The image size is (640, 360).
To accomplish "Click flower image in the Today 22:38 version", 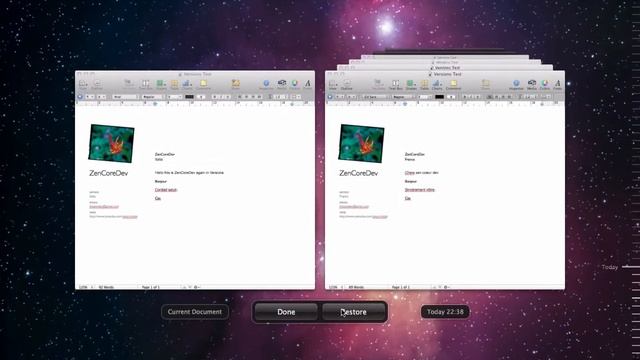I will [361, 143].
